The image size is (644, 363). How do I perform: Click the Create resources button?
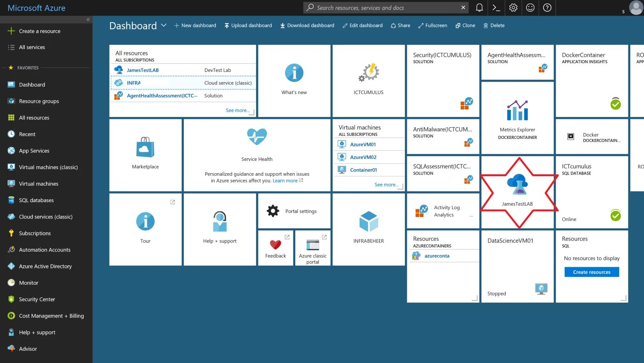tap(591, 272)
